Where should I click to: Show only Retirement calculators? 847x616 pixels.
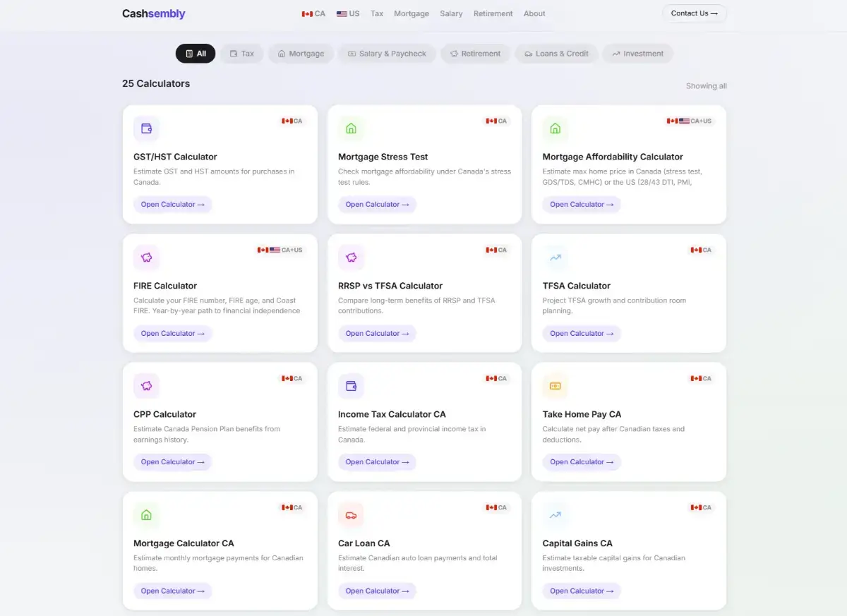click(x=475, y=54)
